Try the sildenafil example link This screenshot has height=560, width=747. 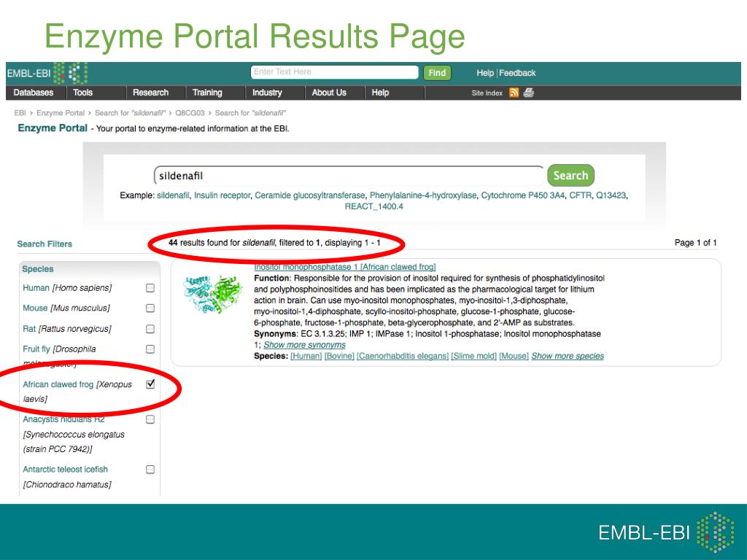click(x=173, y=195)
